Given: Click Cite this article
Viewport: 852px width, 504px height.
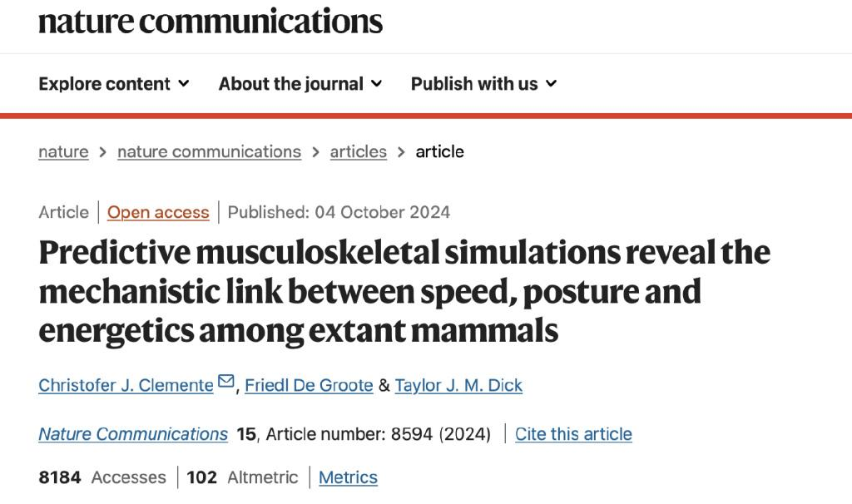Looking at the screenshot, I should click(573, 434).
